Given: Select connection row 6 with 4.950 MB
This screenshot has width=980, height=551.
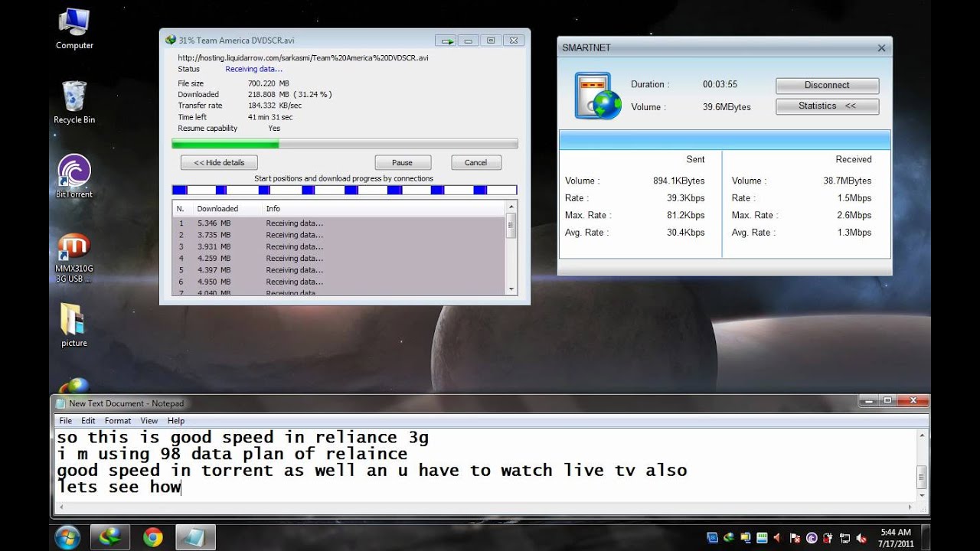Looking at the screenshot, I should pyautogui.click(x=339, y=282).
